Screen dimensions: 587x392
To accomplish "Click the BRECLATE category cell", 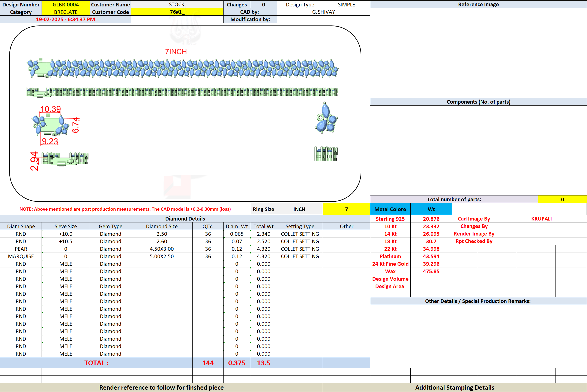I will 66,12.
